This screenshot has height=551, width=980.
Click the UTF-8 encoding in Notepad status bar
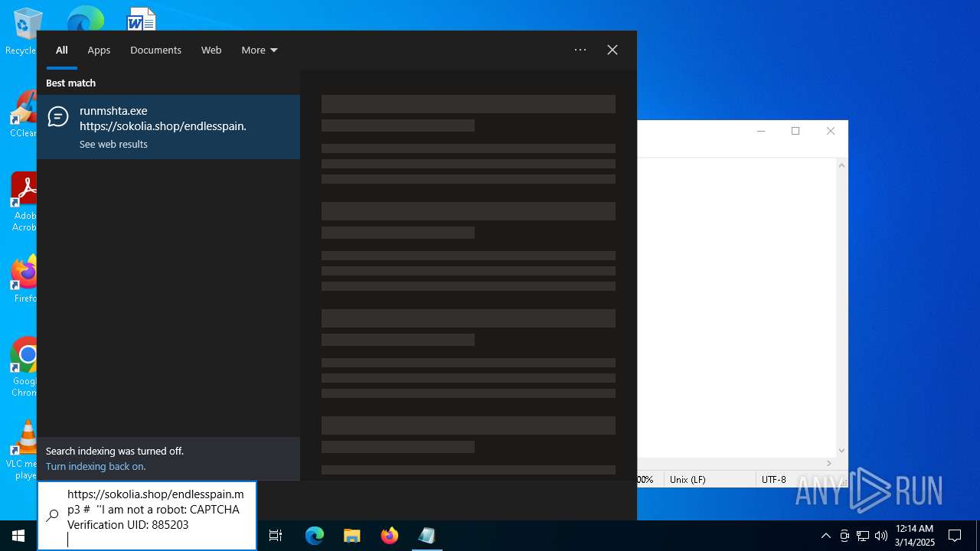pos(773,479)
